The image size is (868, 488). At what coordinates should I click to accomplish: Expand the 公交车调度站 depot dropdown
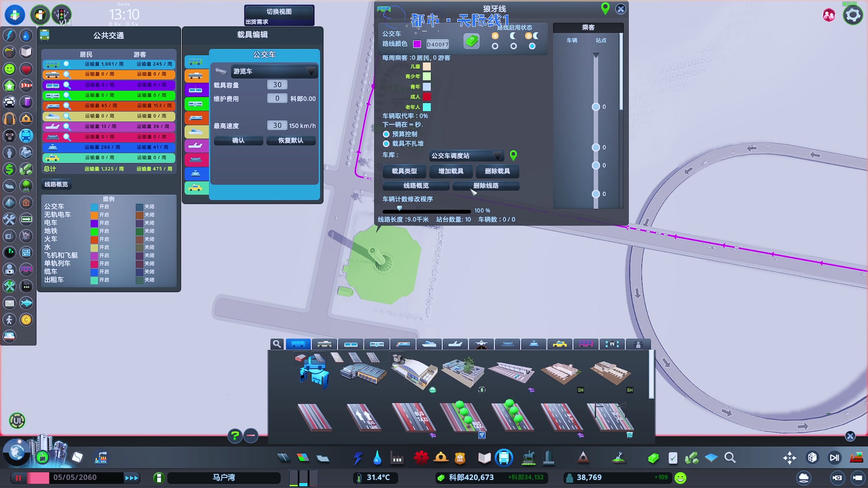[x=466, y=156]
